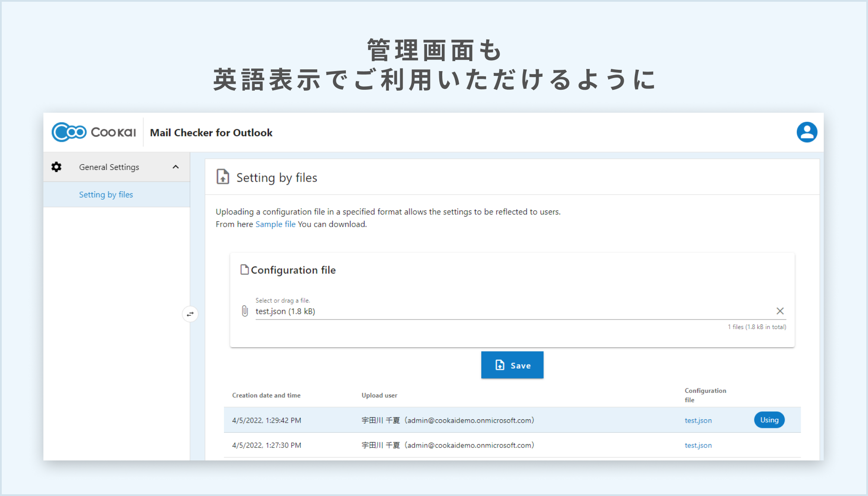Click the Creation date and time column header
This screenshot has height=496, width=868.
[266, 395]
